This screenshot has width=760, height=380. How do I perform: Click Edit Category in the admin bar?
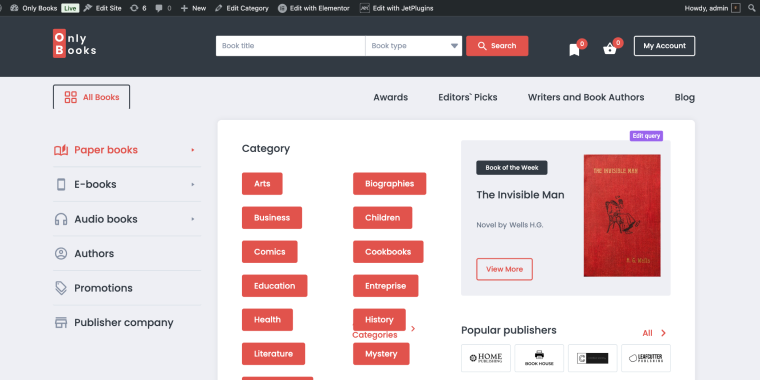click(x=241, y=8)
